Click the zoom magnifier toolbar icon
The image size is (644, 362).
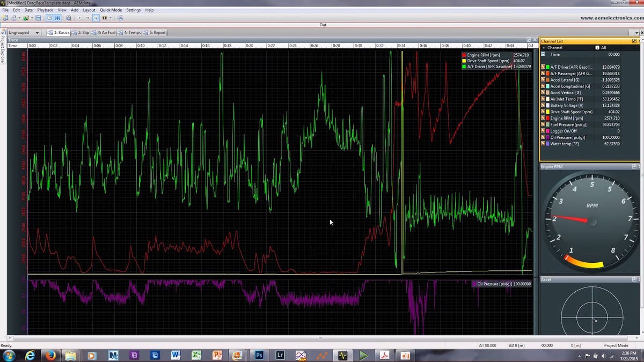68,18
